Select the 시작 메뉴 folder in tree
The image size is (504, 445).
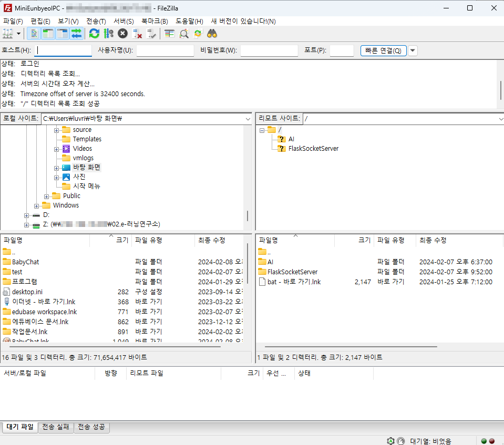[x=86, y=187]
